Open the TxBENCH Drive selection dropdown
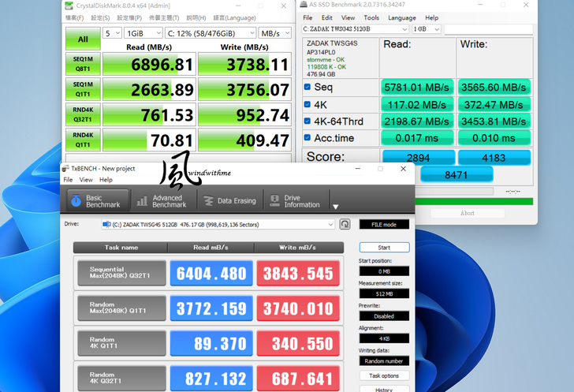574x392 pixels. tap(218, 225)
